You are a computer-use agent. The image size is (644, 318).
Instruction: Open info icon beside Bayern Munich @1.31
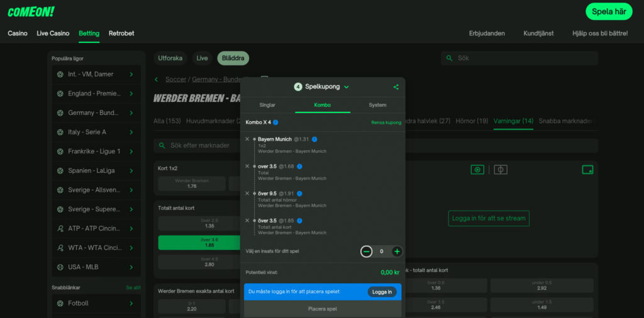(314, 139)
